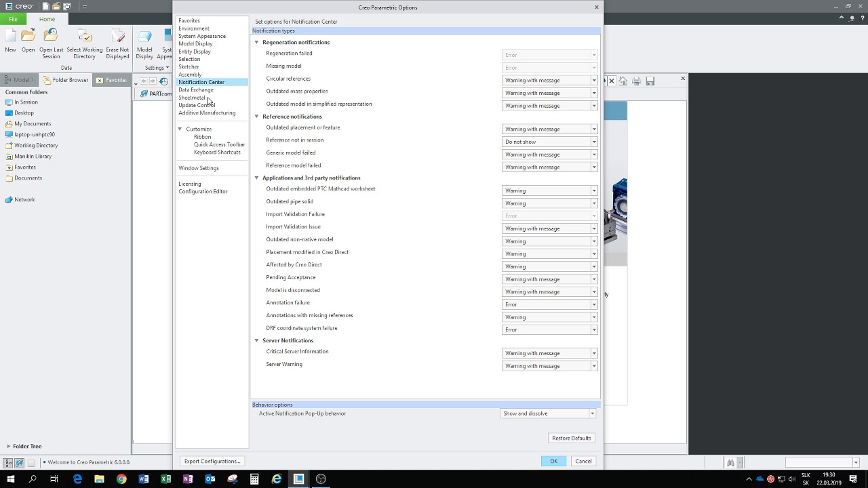Viewport: 868px width, 488px height.
Task: Select Keyboard Shortcuts under Customize
Action: 217,152
